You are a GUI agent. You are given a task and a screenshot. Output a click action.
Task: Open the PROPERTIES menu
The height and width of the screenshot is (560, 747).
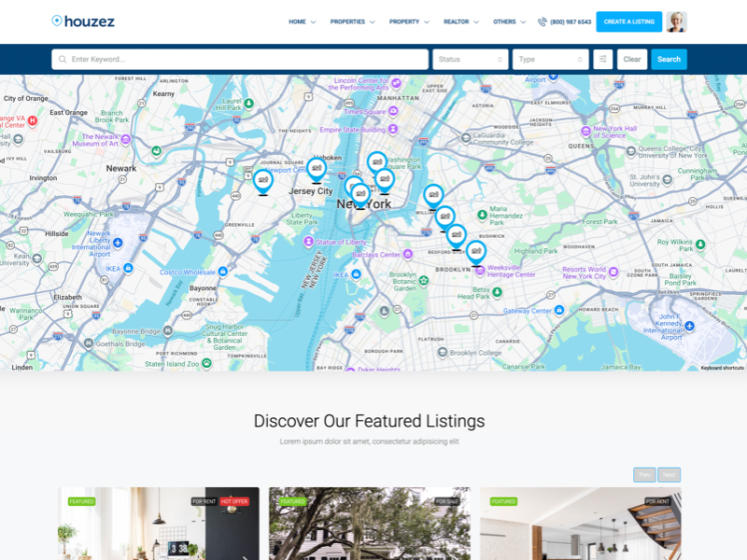point(353,21)
